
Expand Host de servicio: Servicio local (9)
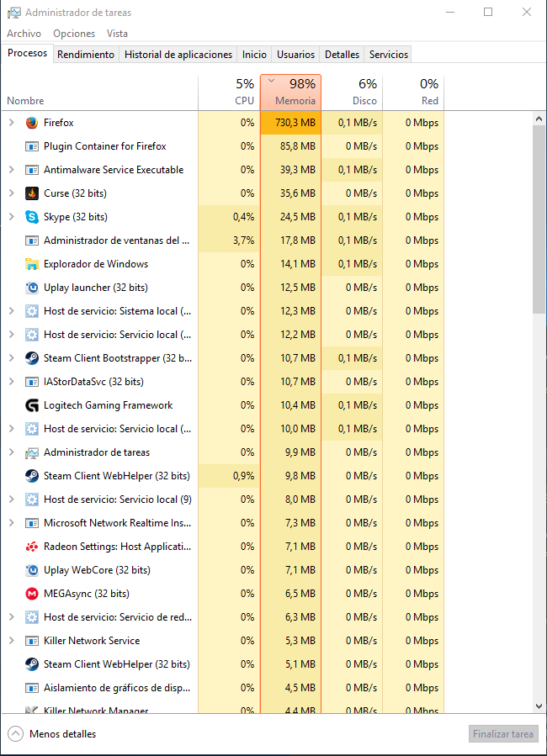(x=12, y=500)
